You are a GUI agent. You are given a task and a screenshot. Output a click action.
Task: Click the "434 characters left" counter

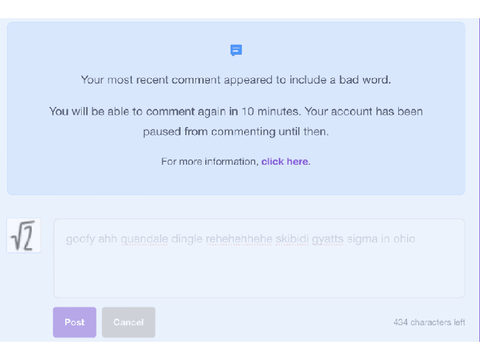point(429,322)
